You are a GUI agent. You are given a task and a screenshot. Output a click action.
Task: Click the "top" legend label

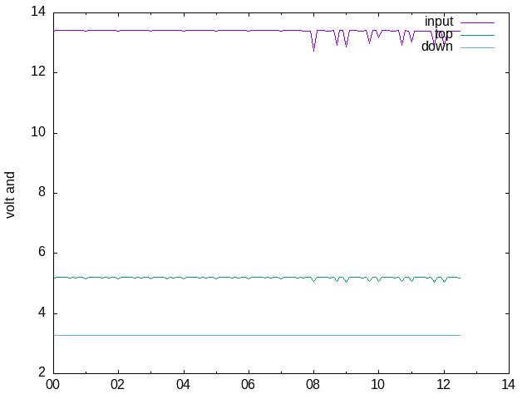click(444, 34)
